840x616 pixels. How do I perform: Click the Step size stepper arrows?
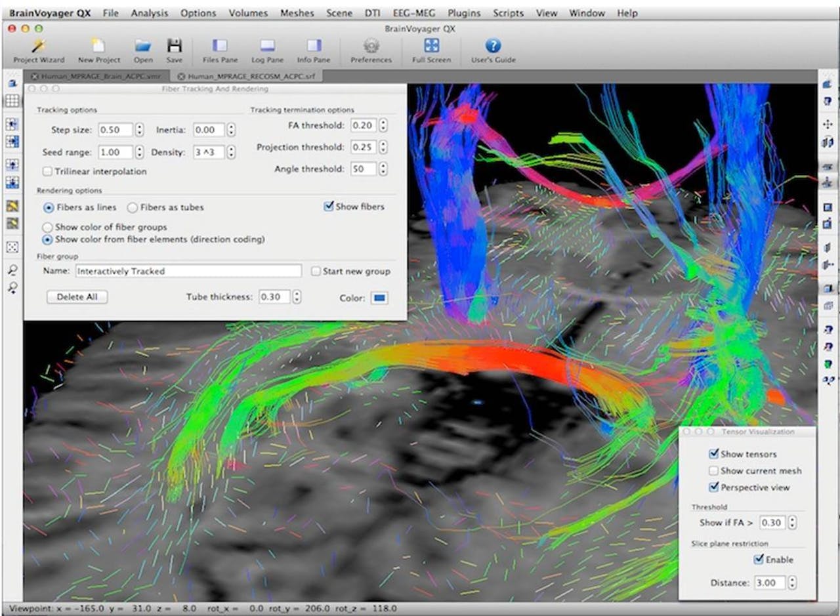(139, 130)
